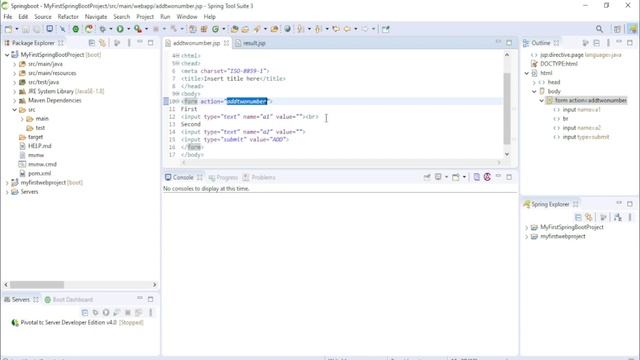
Task: Open the Navigate menu
Action: point(96,17)
